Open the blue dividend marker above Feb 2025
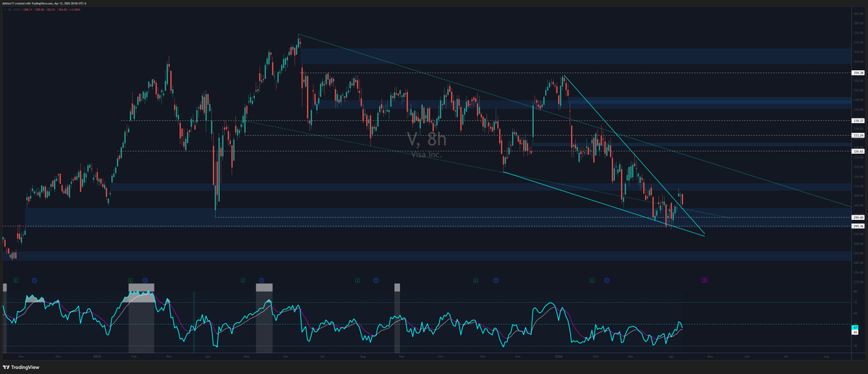The height and width of the screenshot is (374, 868). tap(145, 279)
